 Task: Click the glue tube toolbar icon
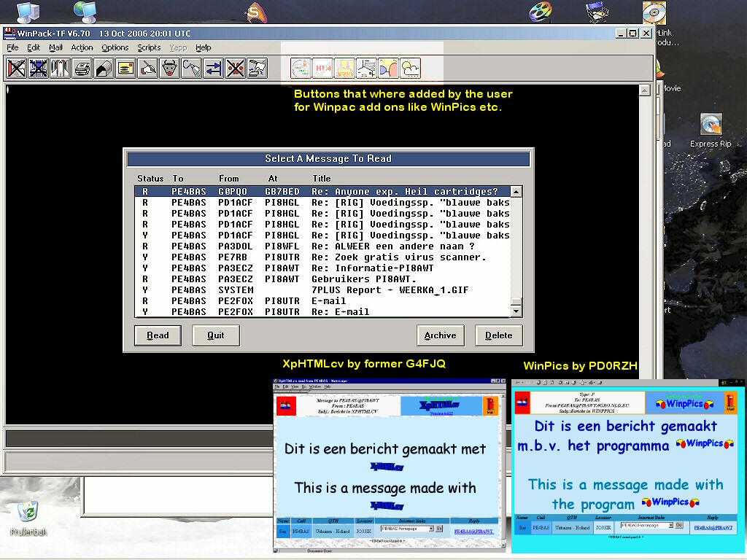point(192,69)
